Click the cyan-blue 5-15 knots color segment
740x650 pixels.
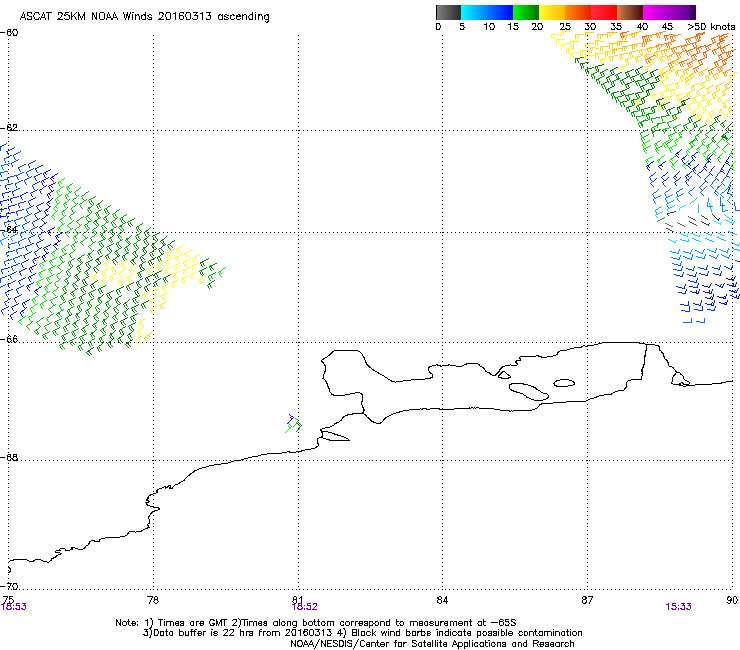(487, 12)
